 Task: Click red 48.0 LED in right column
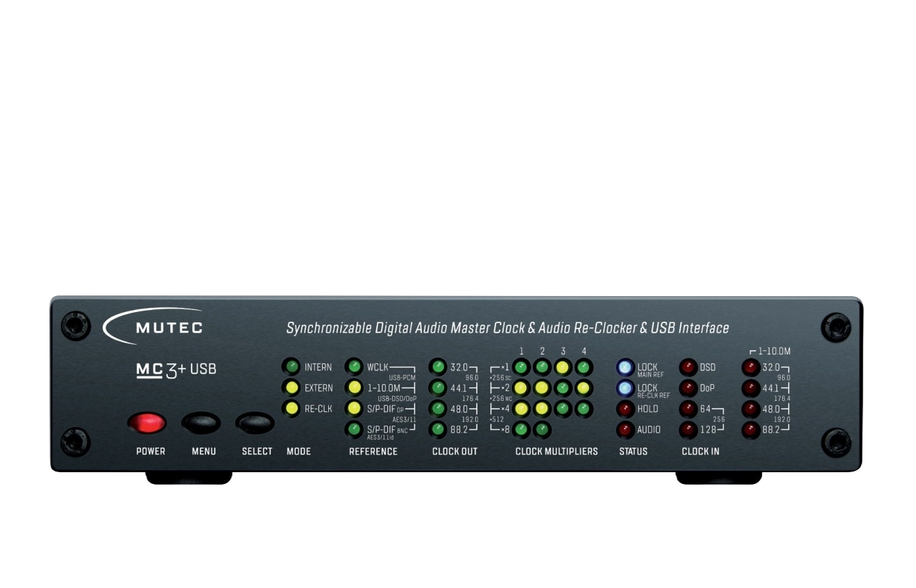coord(750,408)
